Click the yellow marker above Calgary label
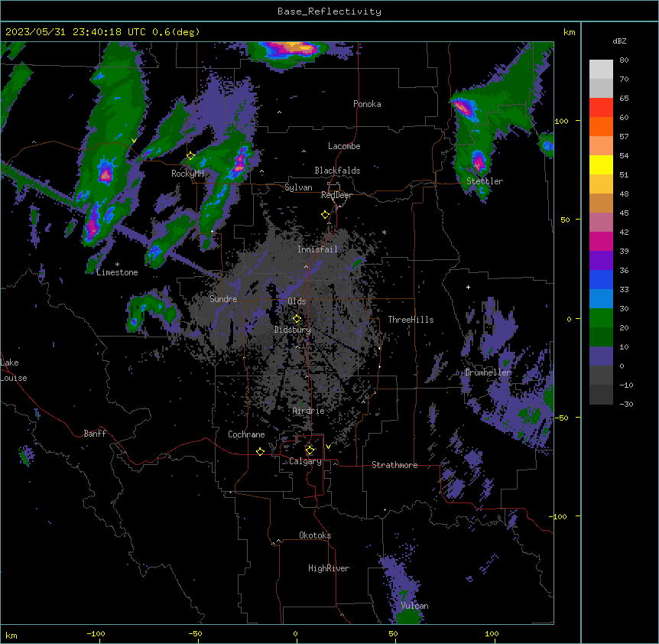The width and height of the screenshot is (659, 644). pyautogui.click(x=310, y=450)
